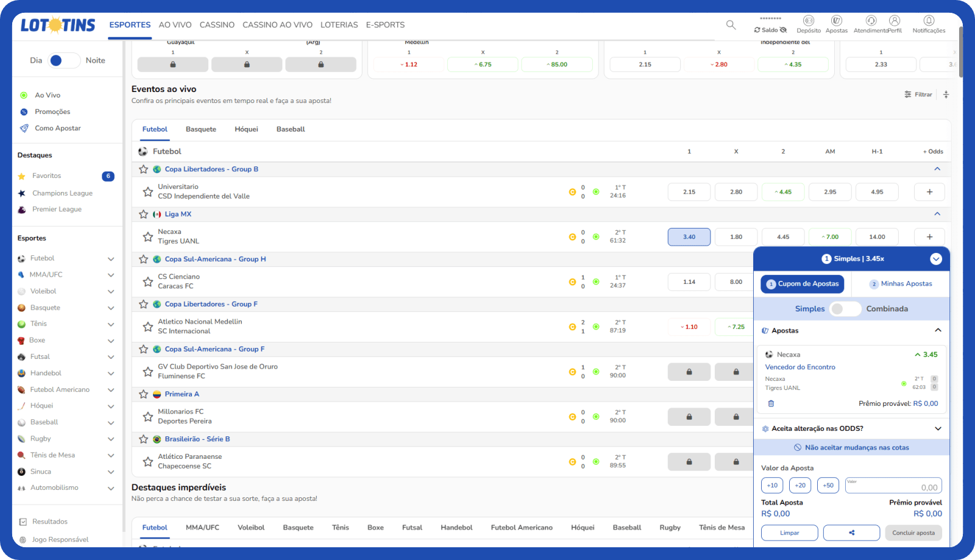975x560 pixels.
Task: Expand Basquete in sidebar
Action: 111,308
